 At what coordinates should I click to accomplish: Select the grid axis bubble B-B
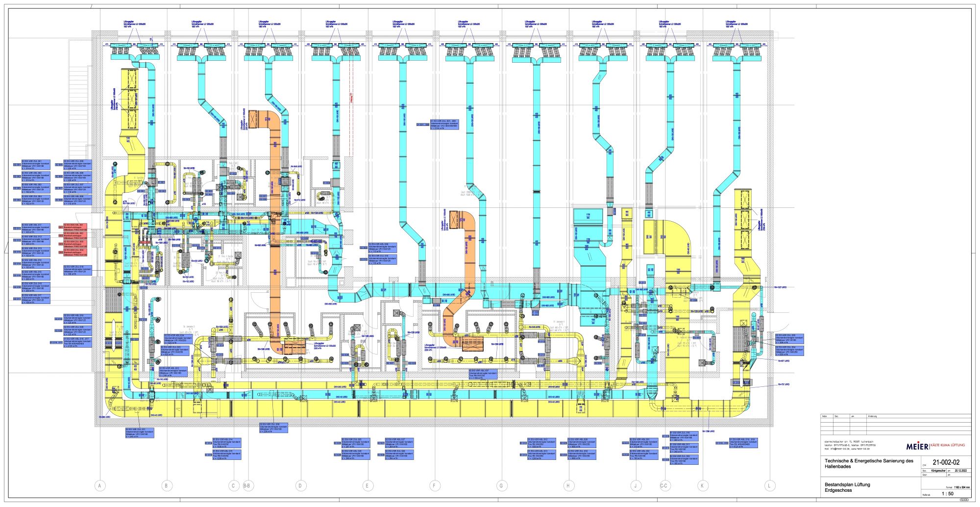(247, 486)
